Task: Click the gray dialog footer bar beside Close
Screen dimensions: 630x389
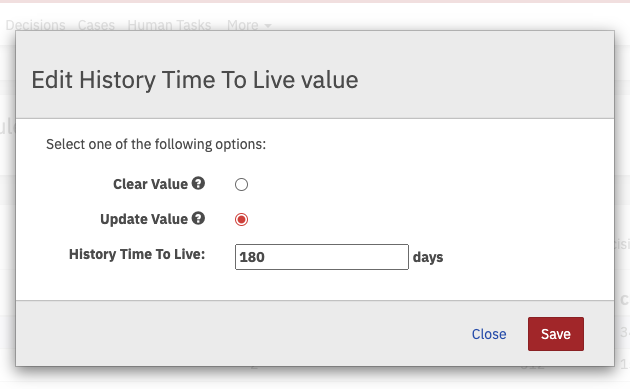Action: pos(241,334)
